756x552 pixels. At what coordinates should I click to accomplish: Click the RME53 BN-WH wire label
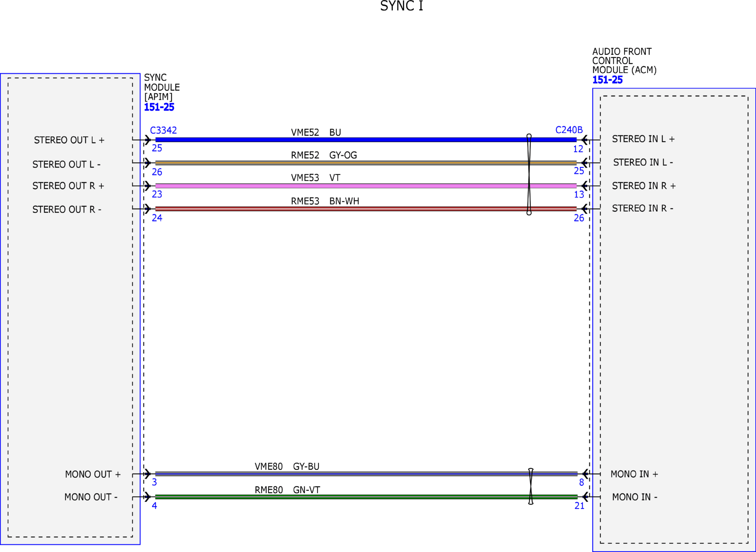[325, 201]
